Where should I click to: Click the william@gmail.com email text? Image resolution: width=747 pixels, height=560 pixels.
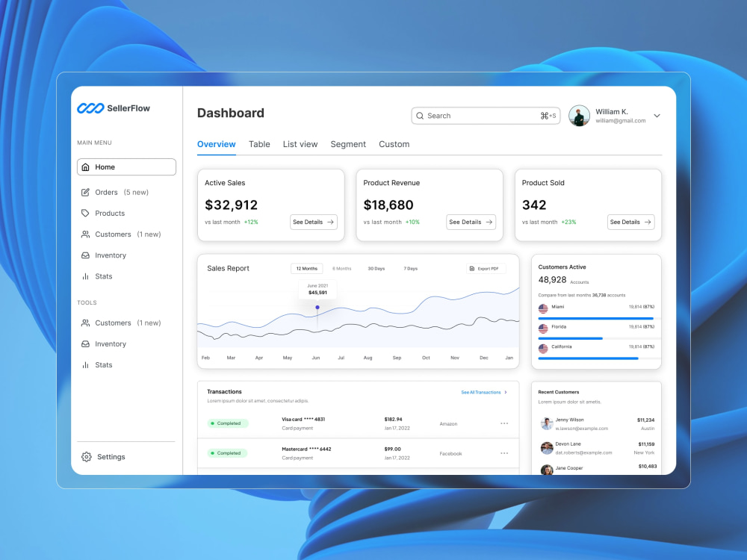(620, 121)
